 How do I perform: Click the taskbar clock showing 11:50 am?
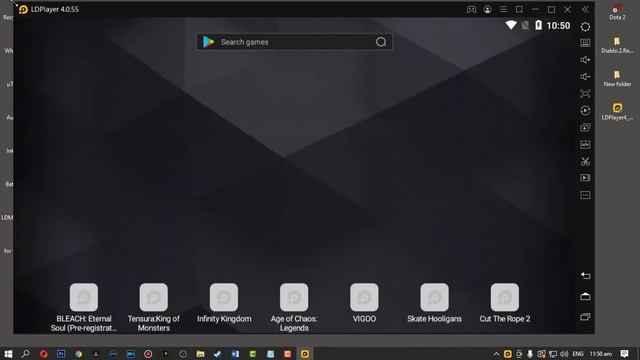[600, 354]
